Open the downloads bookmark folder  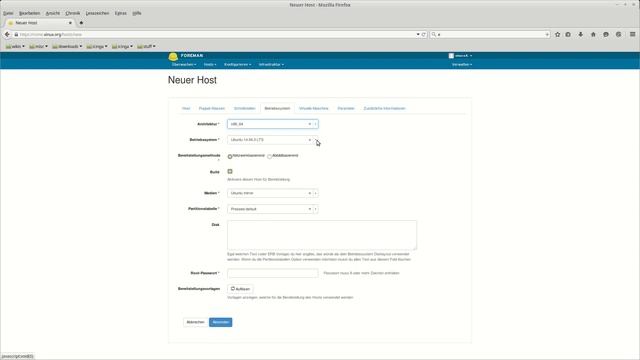[x=67, y=47]
